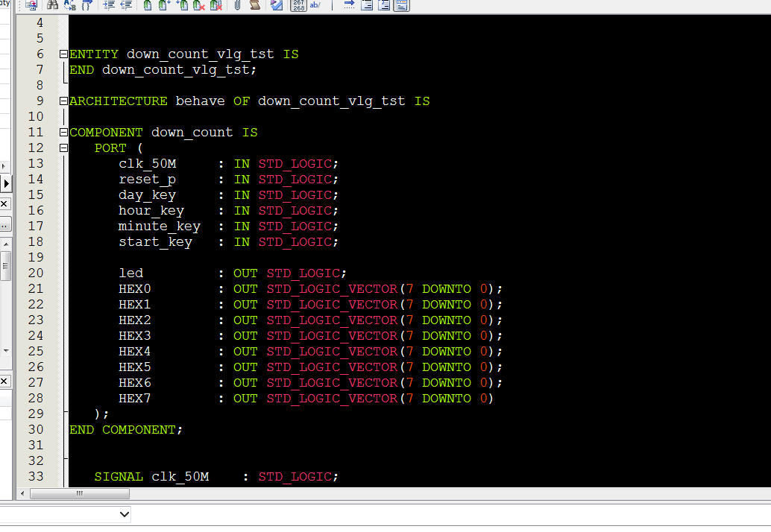
Task: Collapse the ENTITY block at line 6
Action: [x=63, y=54]
